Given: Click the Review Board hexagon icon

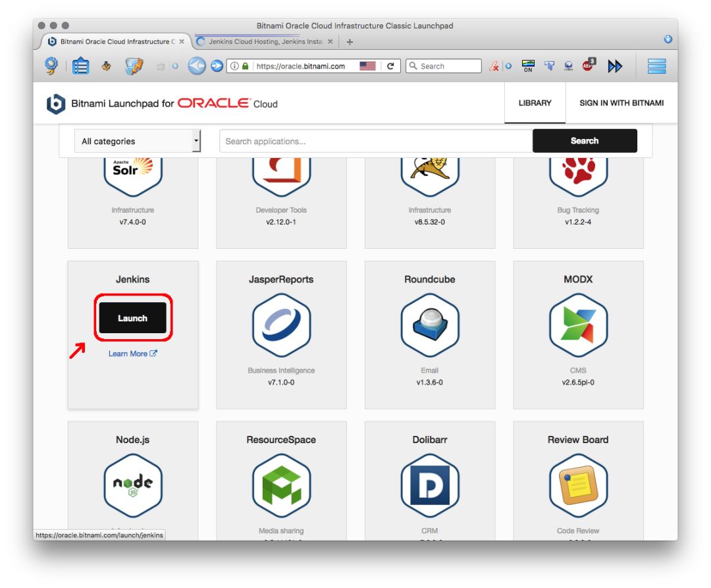Looking at the screenshot, I should (x=578, y=485).
